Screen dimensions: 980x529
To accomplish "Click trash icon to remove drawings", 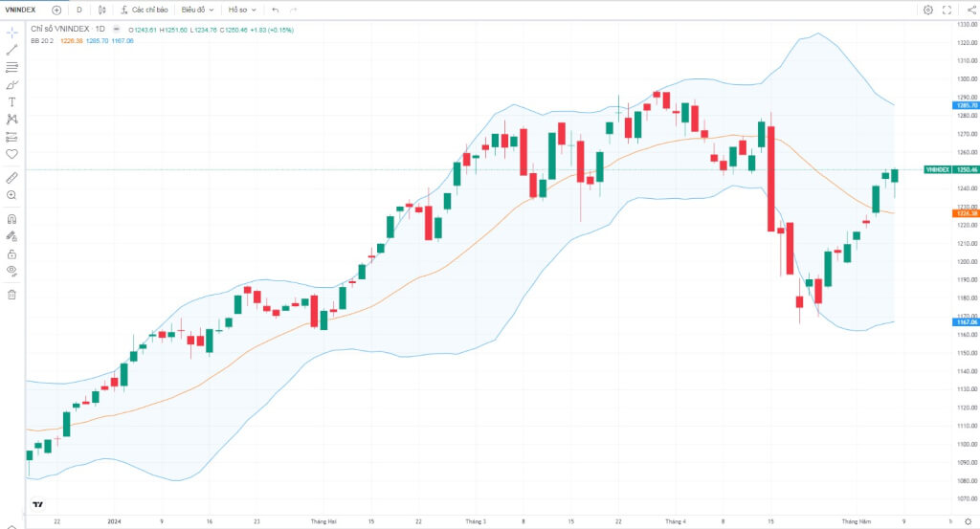I will tap(11, 295).
